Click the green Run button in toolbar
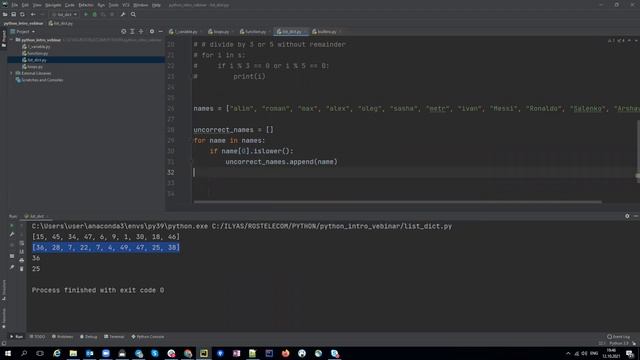The height and width of the screenshot is (360, 640). point(86,14)
